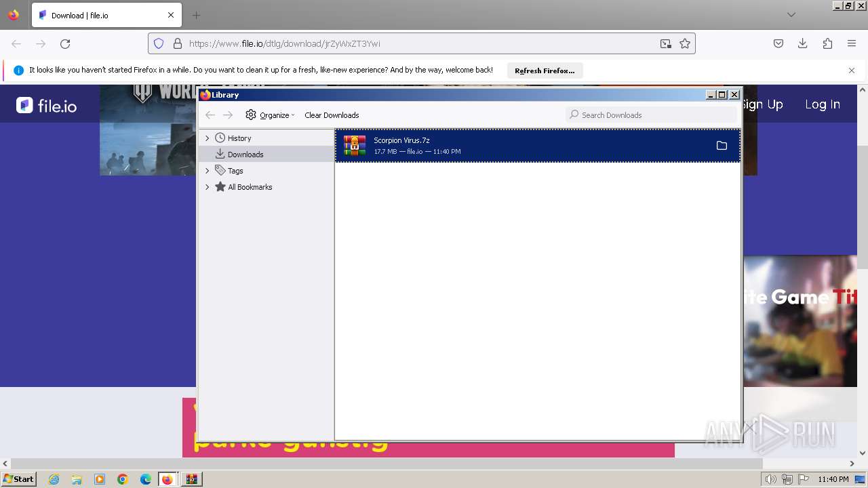Open the Organize gear menu
Image resolution: width=868 pixels, height=488 pixels.
[x=270, y=115]
